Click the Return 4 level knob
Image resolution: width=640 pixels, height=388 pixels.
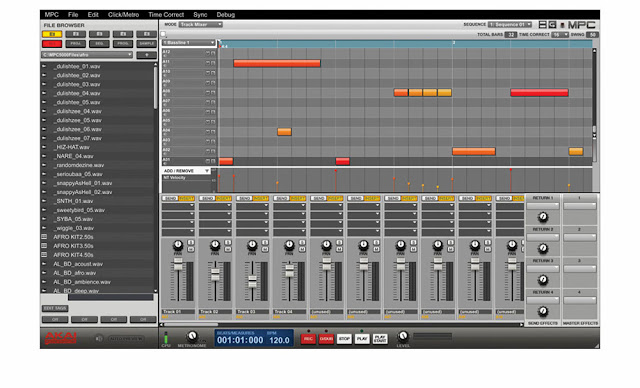(543, 311)
